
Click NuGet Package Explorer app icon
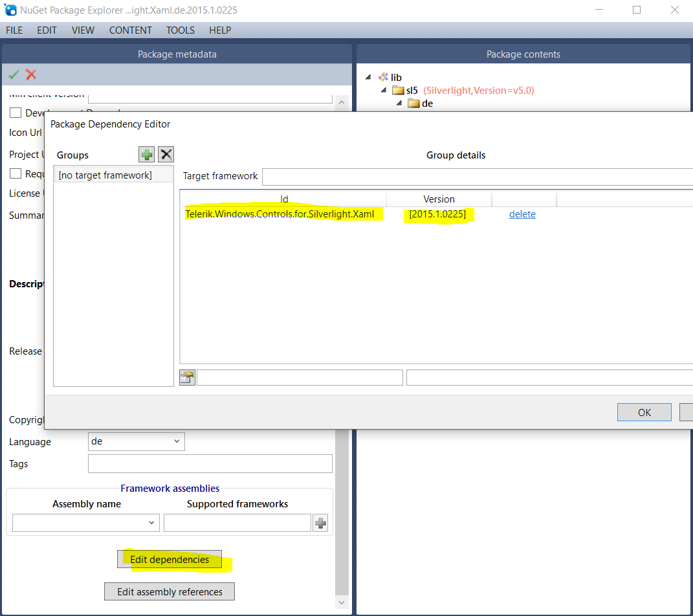tap(10, 10)
